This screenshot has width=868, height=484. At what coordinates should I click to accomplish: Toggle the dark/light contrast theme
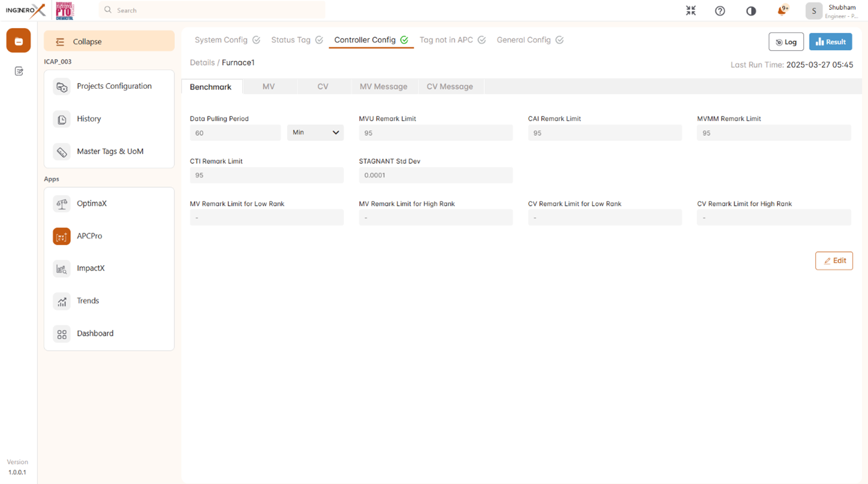point(751,11)
